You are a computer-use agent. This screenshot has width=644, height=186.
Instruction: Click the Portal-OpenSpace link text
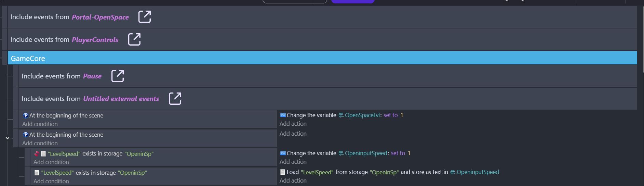coord(100,17)
